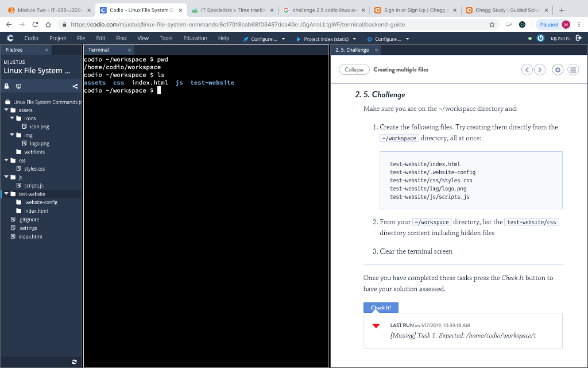Open the View menu
Image resolution: width=588 pixels, height=368 pixels.
(143, 39)
